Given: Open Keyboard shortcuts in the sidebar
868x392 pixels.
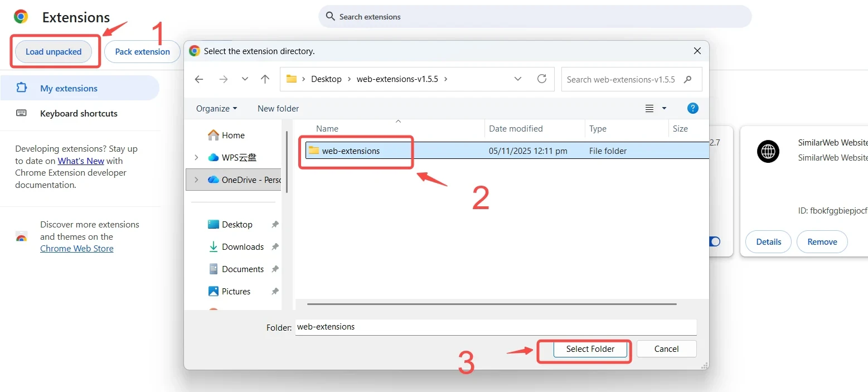Looking at the screenshot, I should pyautogui.click(x=79, y=113).
